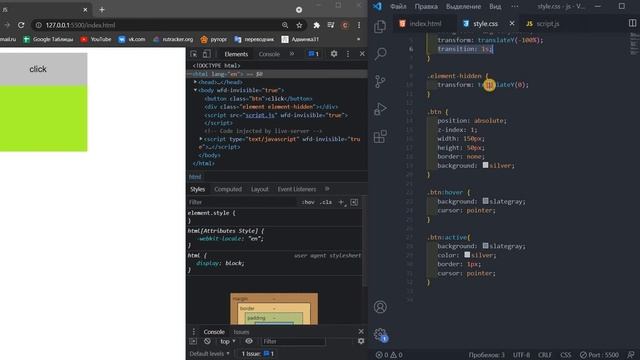Reload the browser page
Screen dimensions: 640x360
pos(21,25)
